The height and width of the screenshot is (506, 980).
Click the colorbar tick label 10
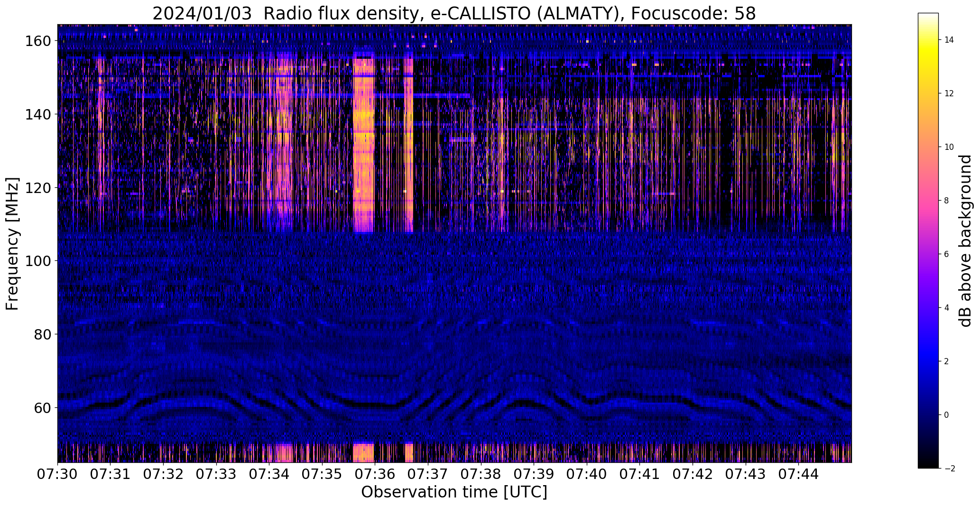(949, 147)
